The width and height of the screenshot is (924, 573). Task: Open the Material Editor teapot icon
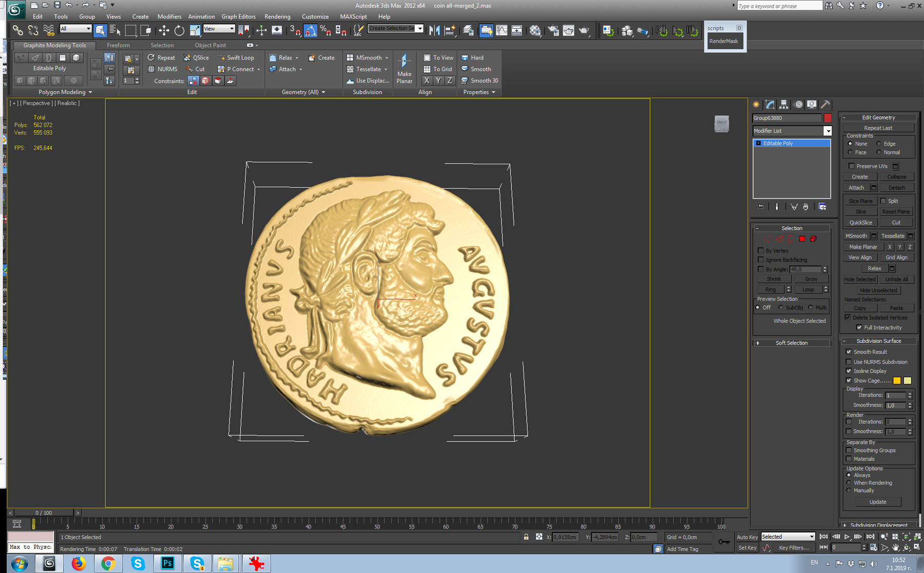535,31
